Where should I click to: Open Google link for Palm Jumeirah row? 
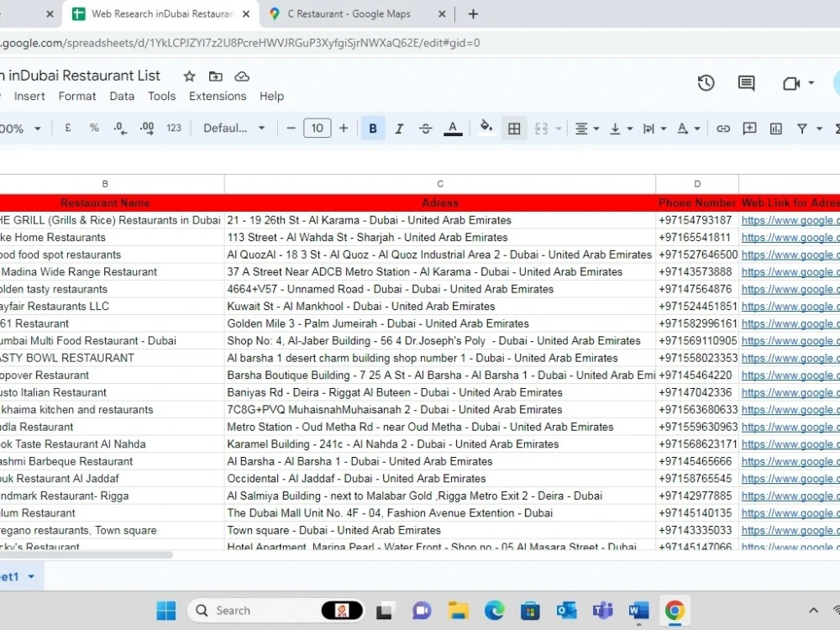(790, 323)
